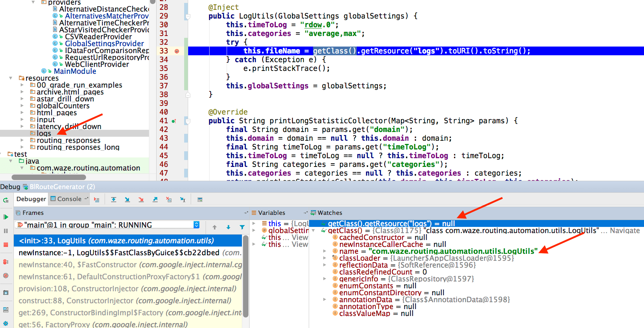Screen dimensions: 644x328
Task: Switch to the Console tab
Action: (x=69, y=199)
